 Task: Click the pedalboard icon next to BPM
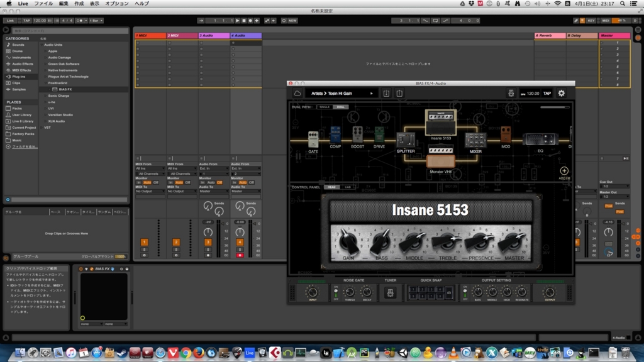point(511,94)
